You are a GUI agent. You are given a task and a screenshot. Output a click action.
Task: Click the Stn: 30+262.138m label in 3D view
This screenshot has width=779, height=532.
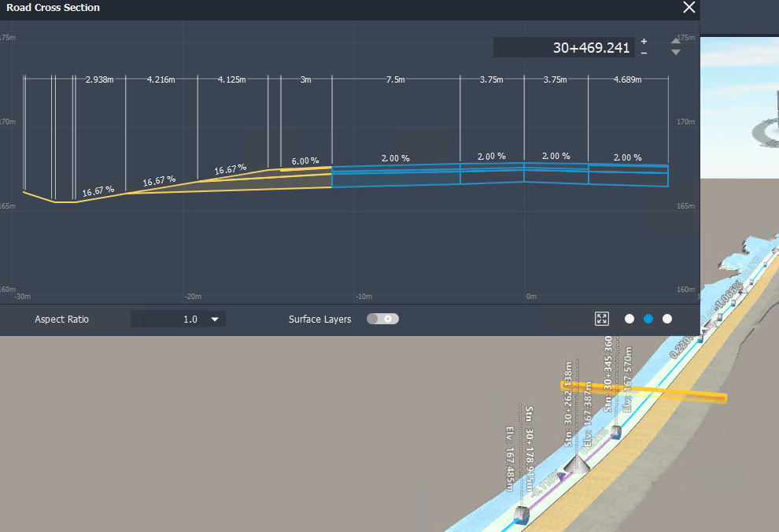(x=568, y=404)
